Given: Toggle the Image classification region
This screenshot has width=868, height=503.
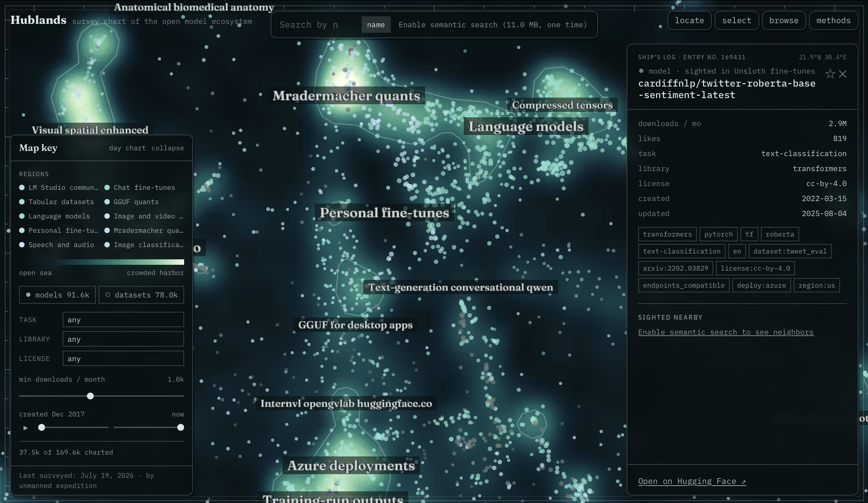Looking at the screenshot, I should click(x=144, y=245).
